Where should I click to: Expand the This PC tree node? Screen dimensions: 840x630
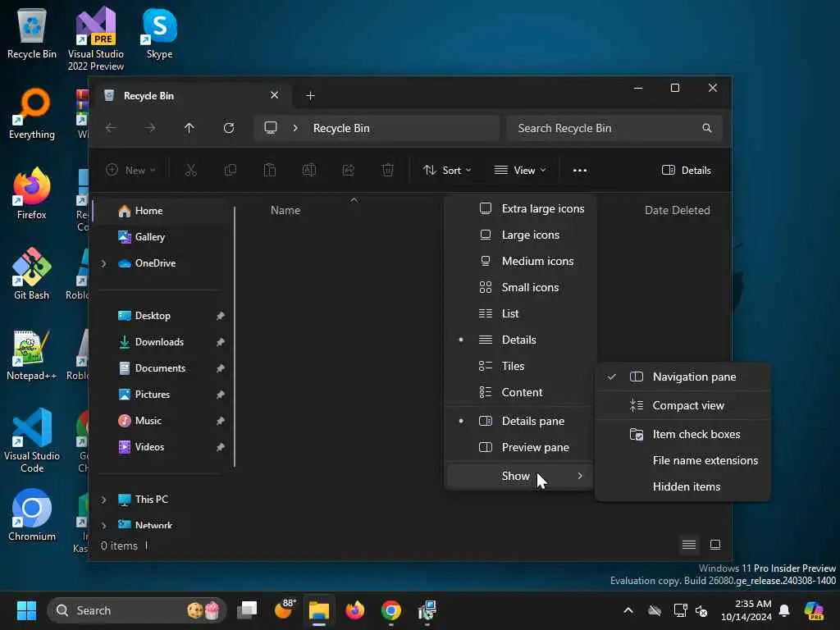point(104,500)
